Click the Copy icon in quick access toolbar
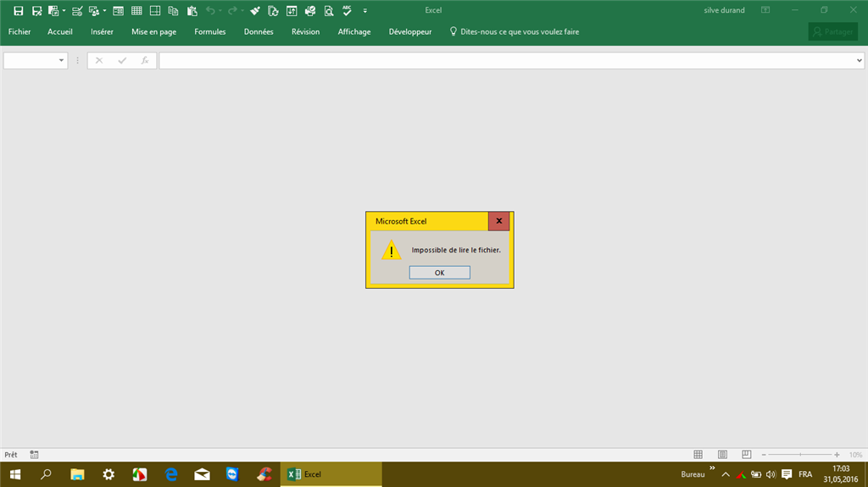Screen dimensions: 868x487 [x=173, y=10]
